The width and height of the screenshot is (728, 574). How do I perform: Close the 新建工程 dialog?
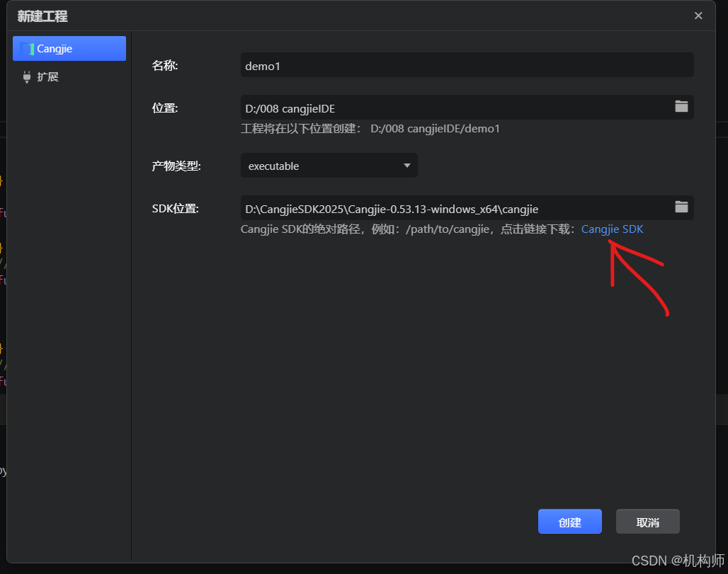click(x=698, y=16)
